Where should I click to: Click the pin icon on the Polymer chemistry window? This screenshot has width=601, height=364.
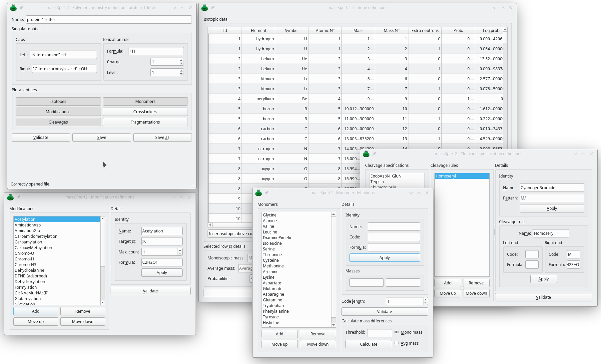tap(21, 7)
